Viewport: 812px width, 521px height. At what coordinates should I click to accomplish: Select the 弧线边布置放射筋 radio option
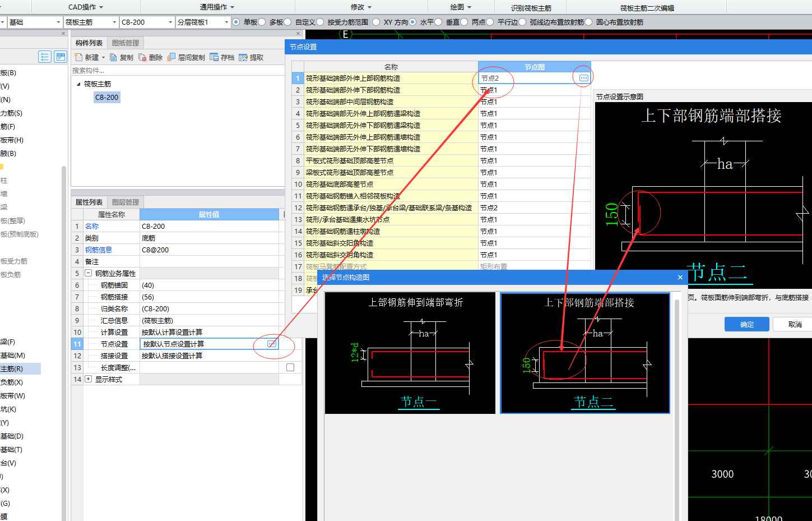(x=522, y=22)
